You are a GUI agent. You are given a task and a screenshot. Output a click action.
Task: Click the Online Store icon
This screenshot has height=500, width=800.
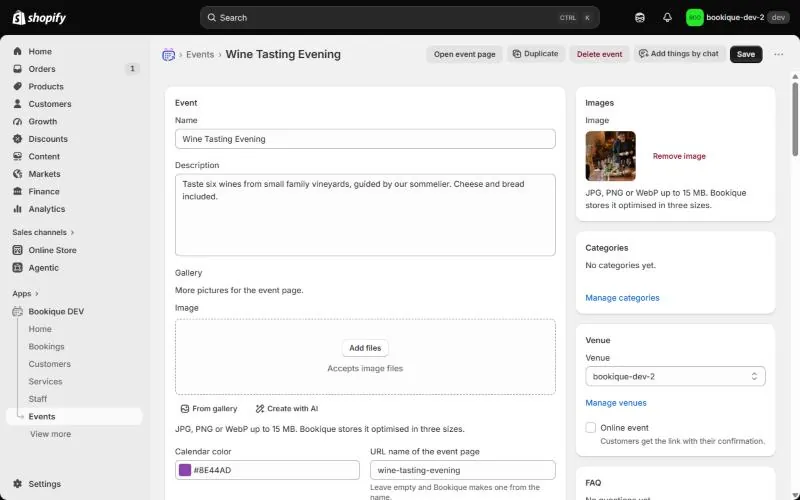(x=17, y=250)
